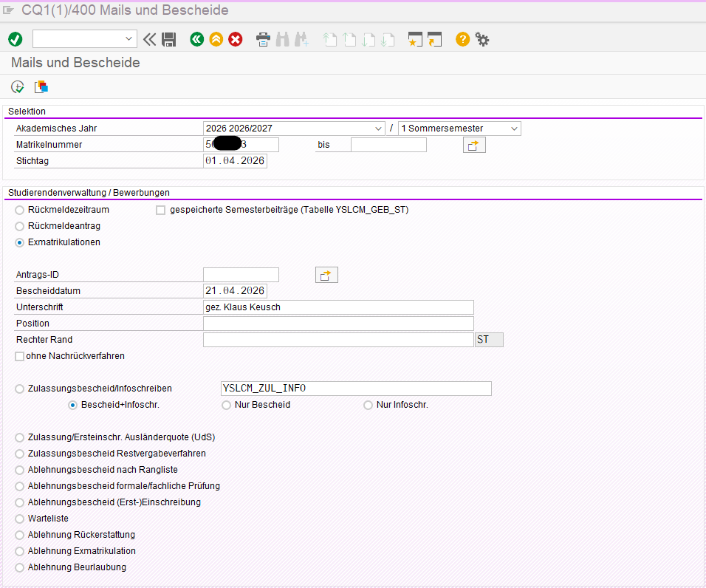Check ohne Nachrückverfahren checkbox

19,356
